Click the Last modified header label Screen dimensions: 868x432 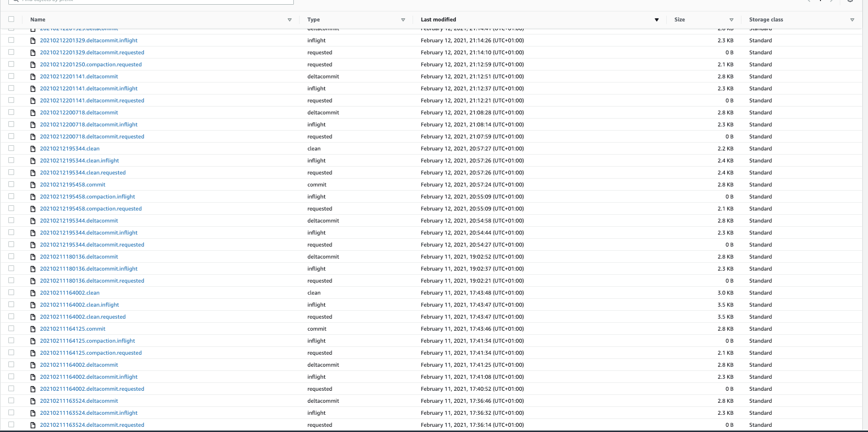point(438,20)
